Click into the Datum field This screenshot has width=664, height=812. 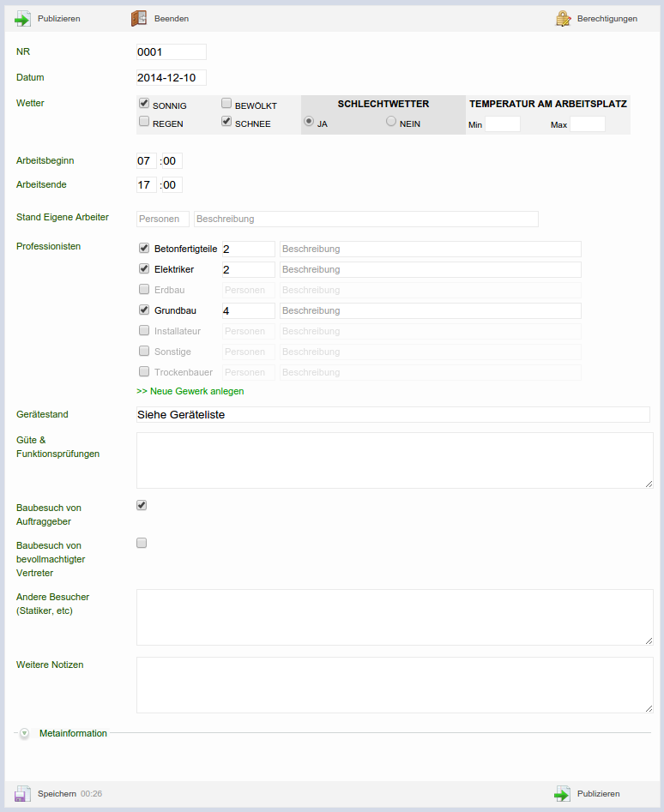(x=172, y=78)
